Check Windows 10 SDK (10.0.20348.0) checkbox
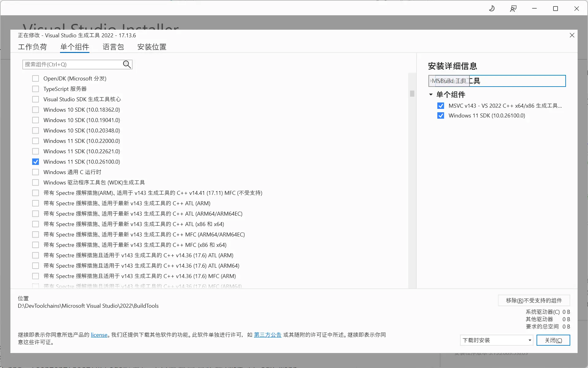 (36, 131)
